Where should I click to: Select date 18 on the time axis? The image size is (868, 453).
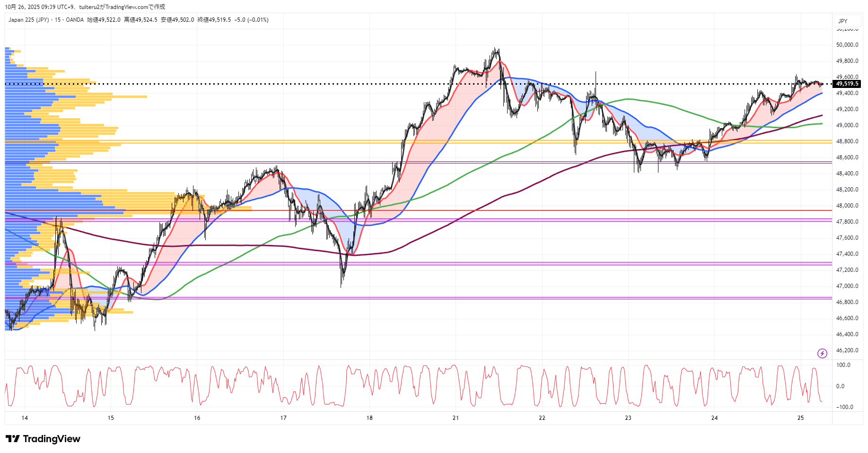[369, 418]
